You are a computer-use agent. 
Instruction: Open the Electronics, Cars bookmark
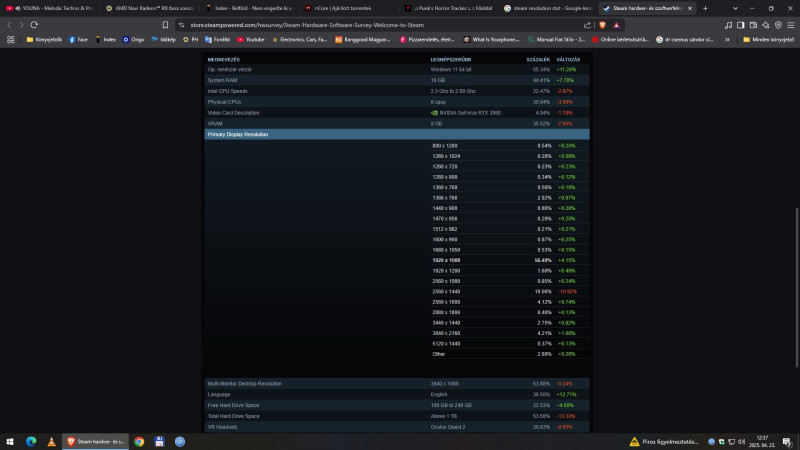tap(299, 39)
